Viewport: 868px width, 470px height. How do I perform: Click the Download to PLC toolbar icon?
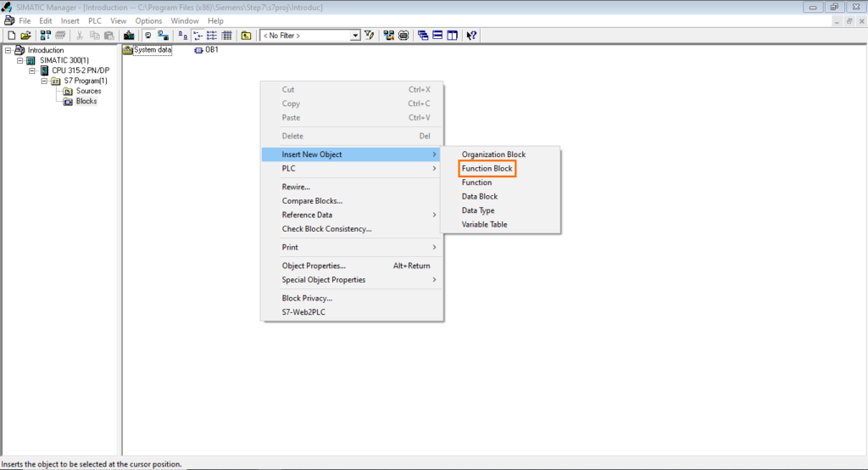(129, 36)
